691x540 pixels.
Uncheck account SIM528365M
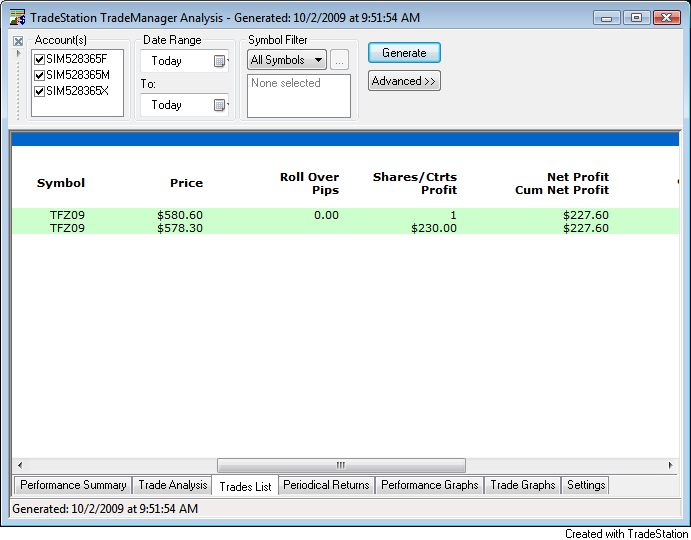pos(40,75)
